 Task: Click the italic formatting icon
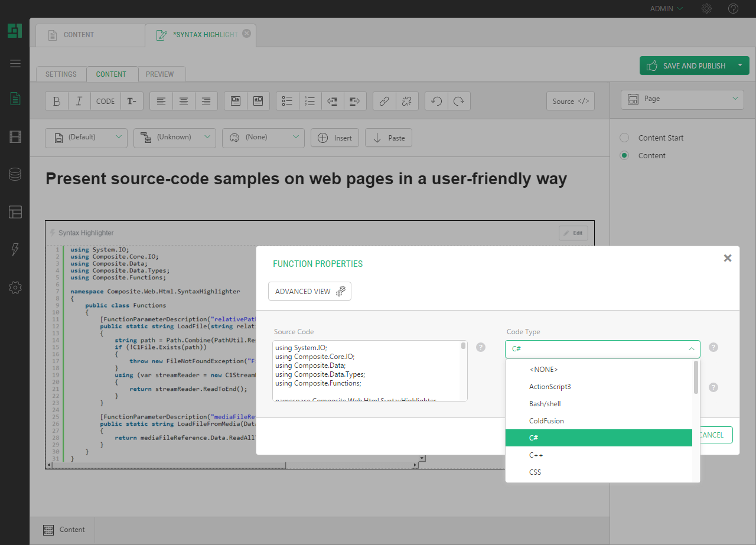pos(79,101)
